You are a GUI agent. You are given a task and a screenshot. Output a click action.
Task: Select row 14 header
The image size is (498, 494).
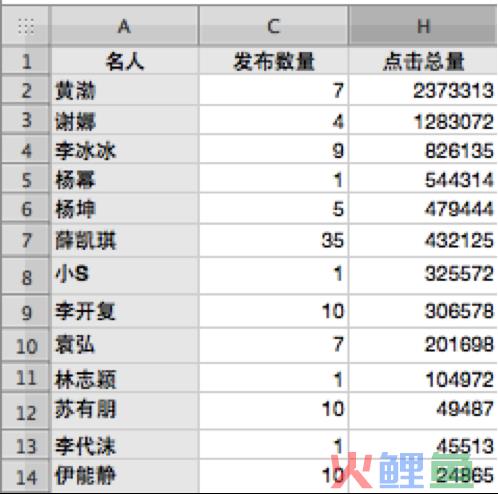tap(25, 476)
